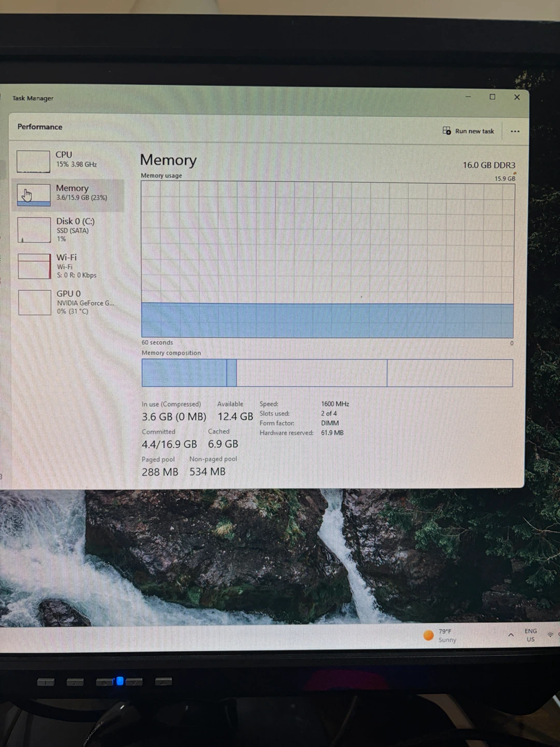Image resolution: width=560 pixels, height=747 pixels.
Task: Open Disk 0 (C:) performance view
Action: coord(67,229)
